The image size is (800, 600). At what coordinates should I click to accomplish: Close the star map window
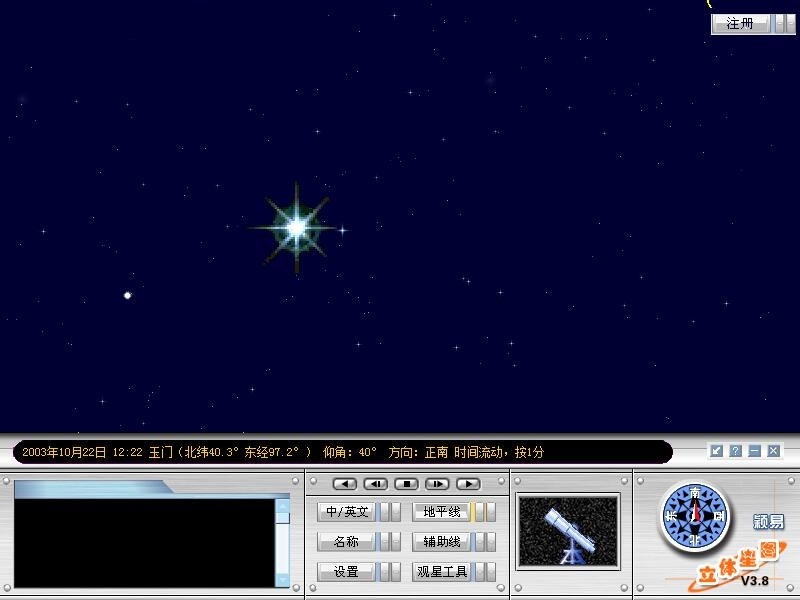pos(773,451)
